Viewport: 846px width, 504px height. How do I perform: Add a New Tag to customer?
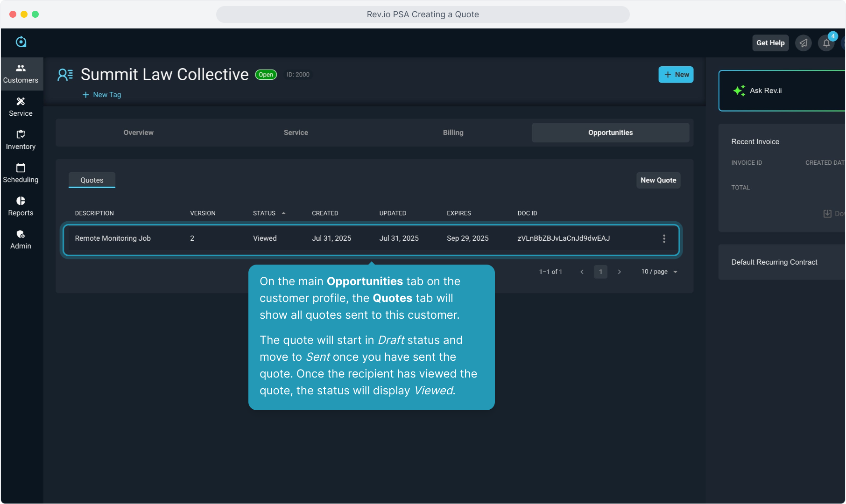coord(102,95)
